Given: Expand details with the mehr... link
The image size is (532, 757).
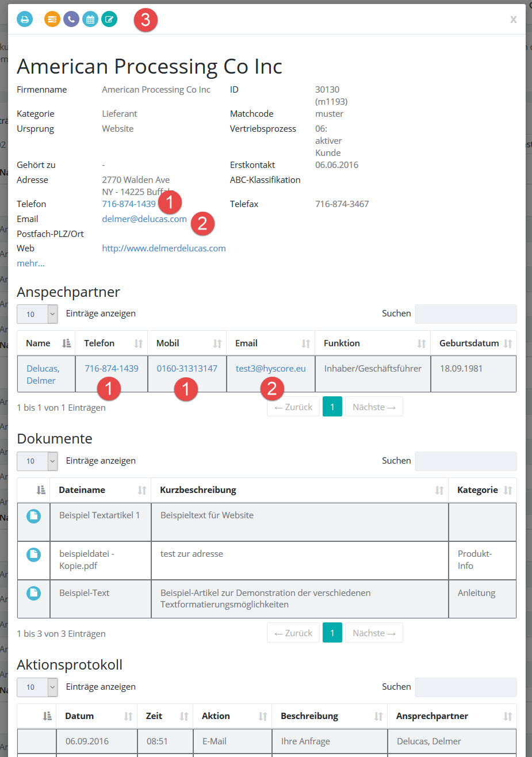Looking at the screenshot, I should (30, 263).
